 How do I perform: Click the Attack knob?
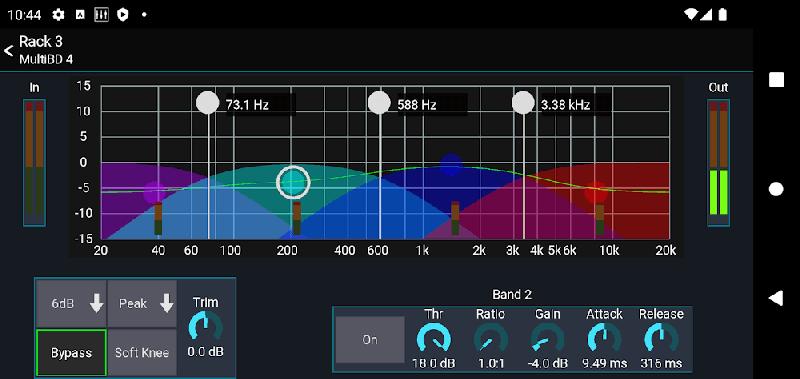(x=604, y=339)
